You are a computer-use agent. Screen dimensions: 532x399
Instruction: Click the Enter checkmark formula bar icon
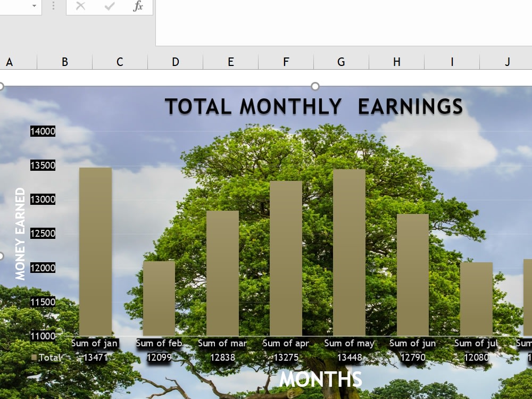pos(109,6)
